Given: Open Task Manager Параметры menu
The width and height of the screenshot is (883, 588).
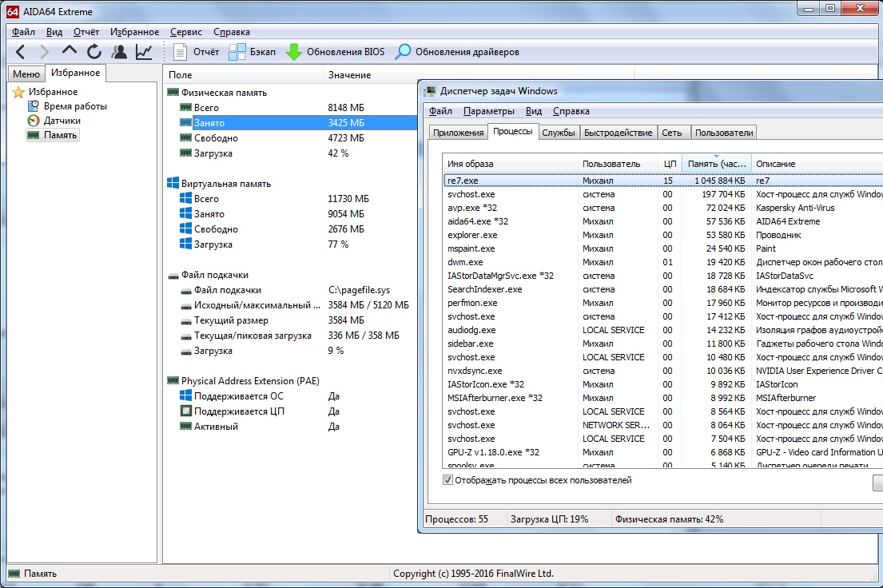Looking at the screenshot, I should pyautogui.click(x=489, y=111).
